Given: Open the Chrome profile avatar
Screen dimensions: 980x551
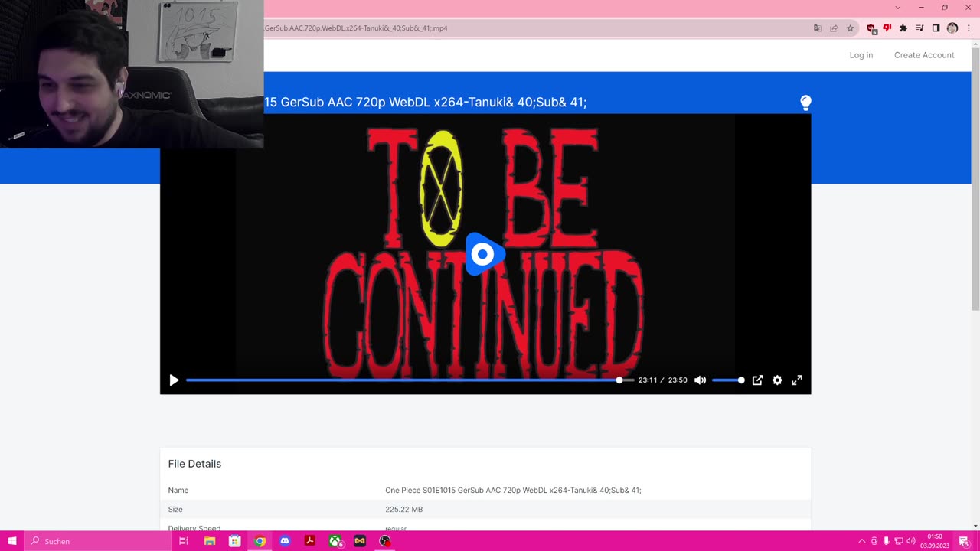Looking at the screenshot, I should coord(952,28).
